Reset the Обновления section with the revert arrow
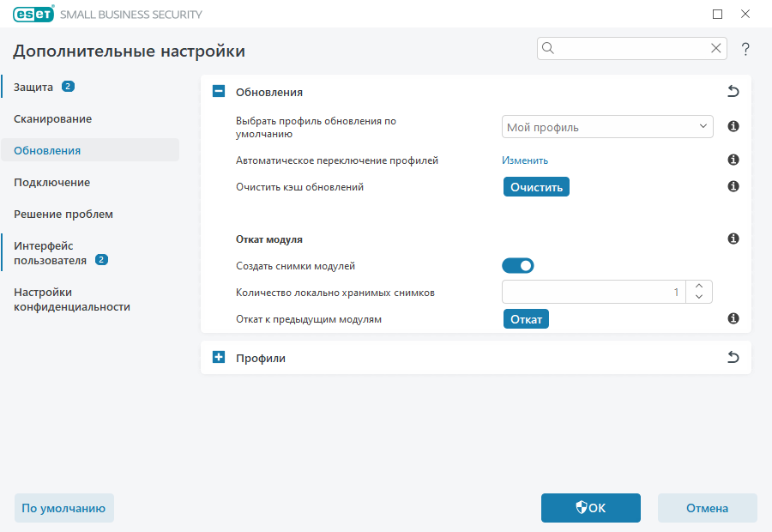This screenshot has height=532, width=772. pos(733,91)
